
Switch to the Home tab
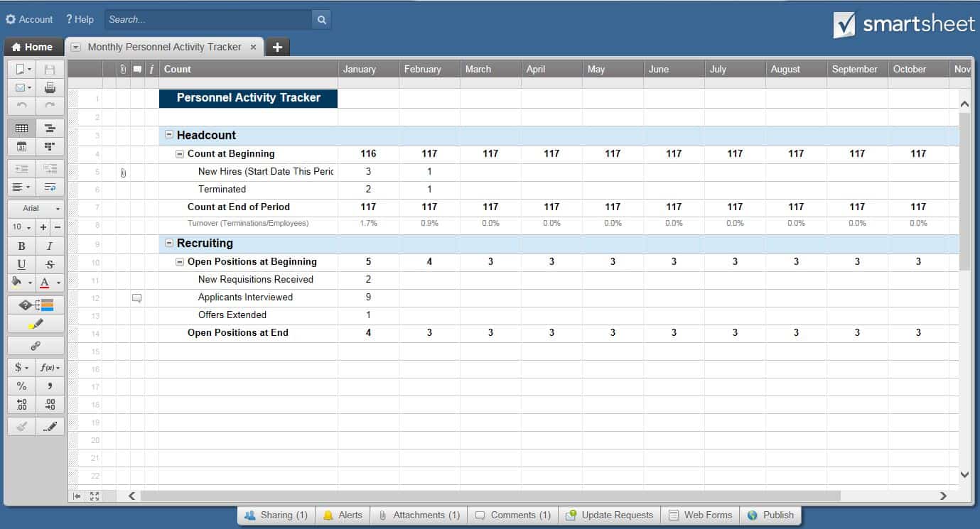click(x=33, y=46)
